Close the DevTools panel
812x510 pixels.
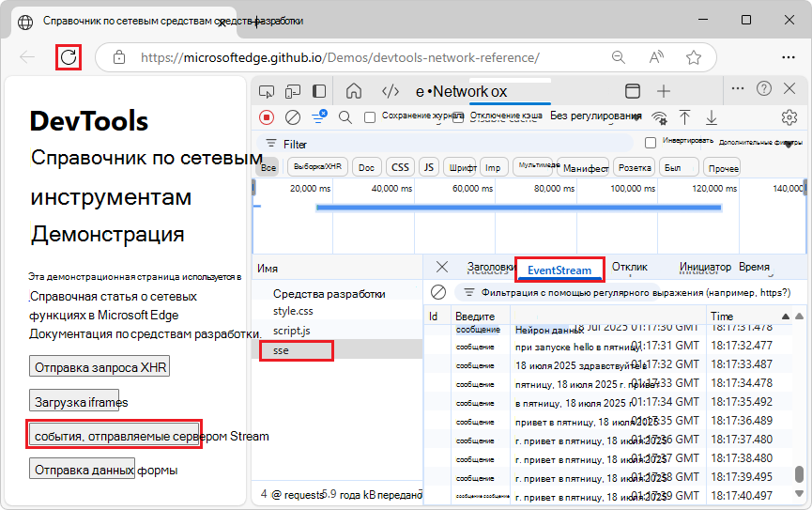pos(789,88)
